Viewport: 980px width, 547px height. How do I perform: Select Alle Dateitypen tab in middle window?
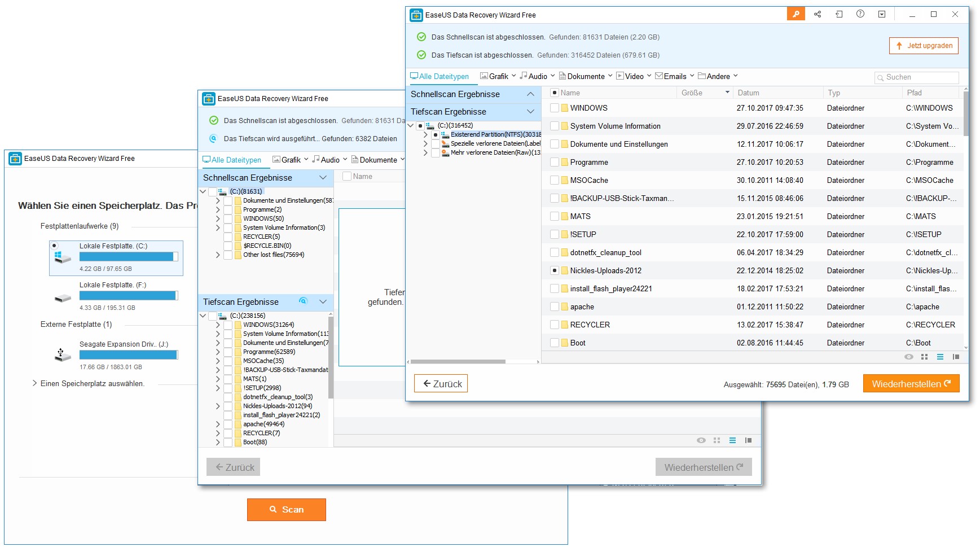[x=232, y=160]
